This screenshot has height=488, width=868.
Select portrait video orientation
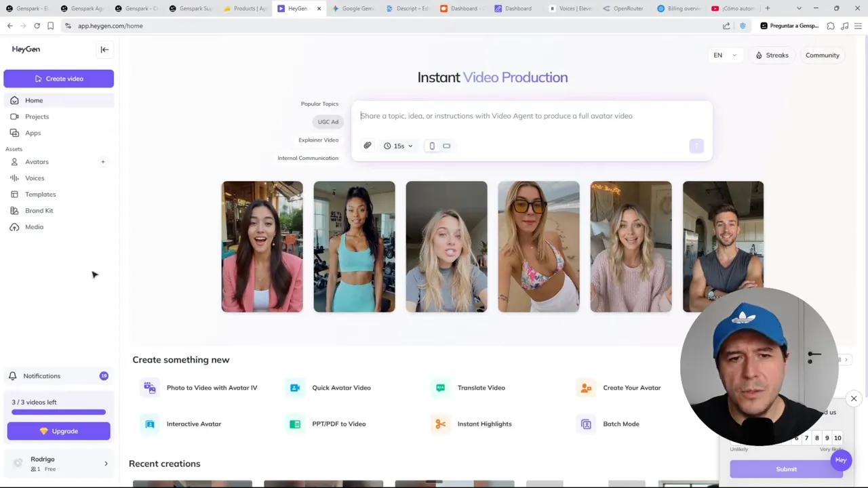[x=432, y=146]
